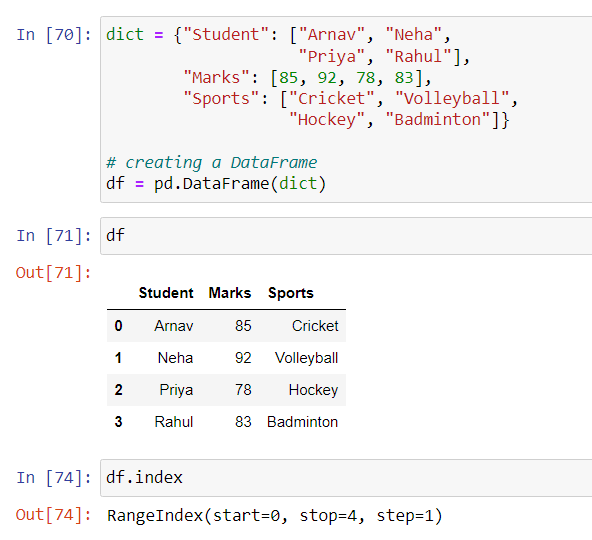Viewport: 592px width, 540px height.
Task: Click the "Priya" string in the code
Action: coord(332,57)
